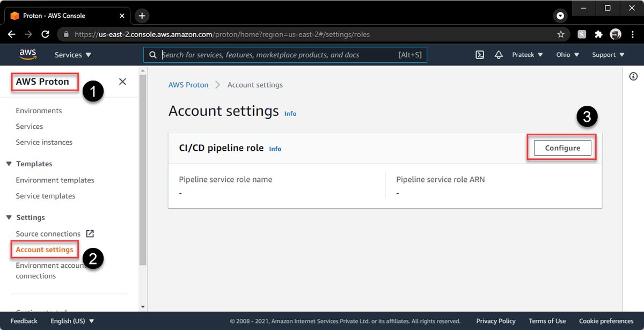Viewport: 644px width, 330px height.
Task: Open the Ohio region selector
Action: click(568, 55)
